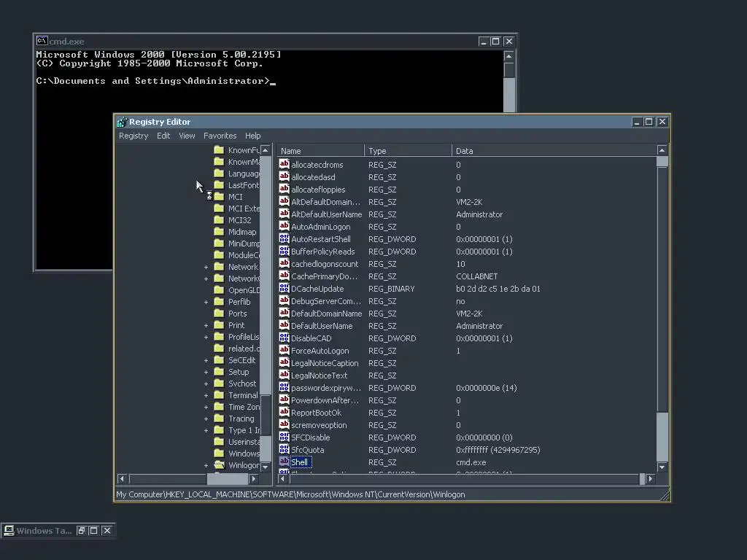747x560 pixels.
Task: Click the passwordexpirywarning DWORD icon
Action: pos(284,387)
